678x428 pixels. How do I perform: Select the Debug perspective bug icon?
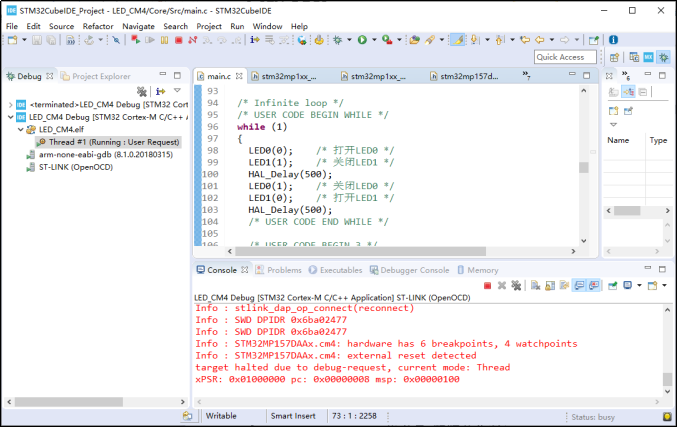663,57
